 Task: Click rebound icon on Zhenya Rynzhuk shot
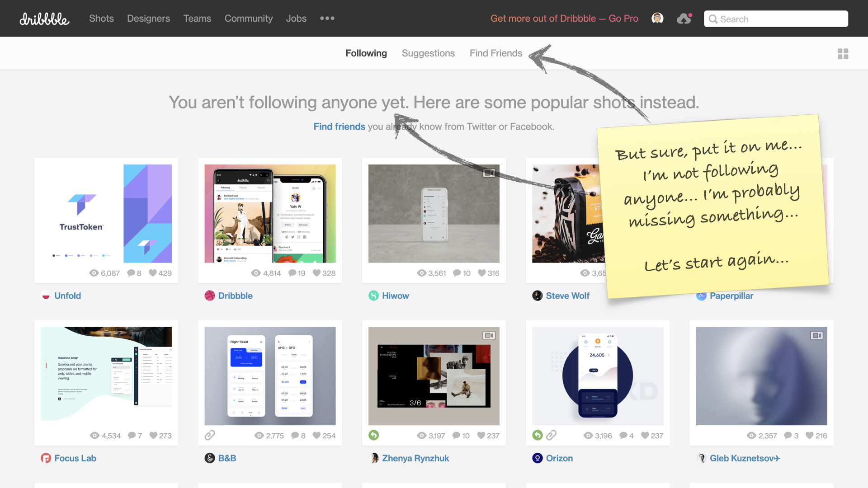click(373, 435)
